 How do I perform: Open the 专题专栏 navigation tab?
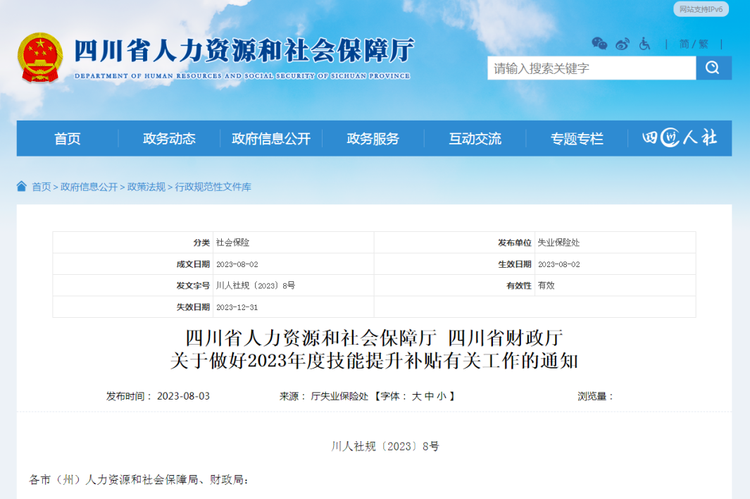[x=577, y=138]
